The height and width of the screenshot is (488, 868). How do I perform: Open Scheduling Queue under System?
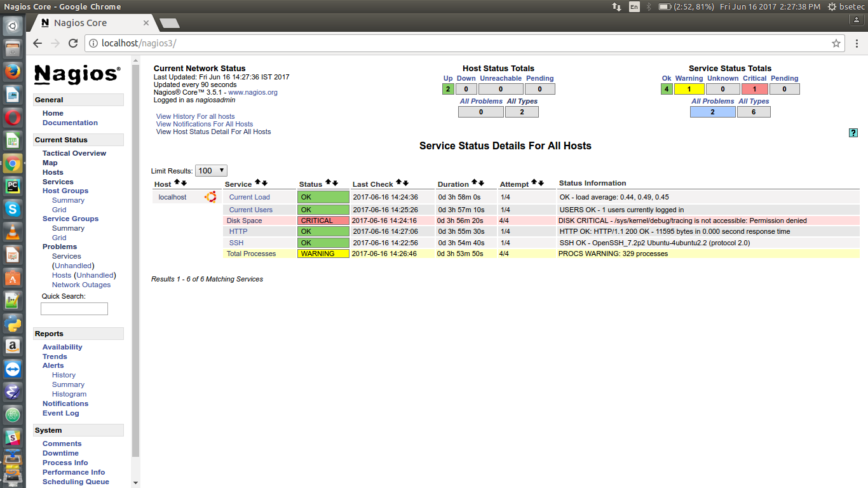pyautogui.click(x=76, y=482)
